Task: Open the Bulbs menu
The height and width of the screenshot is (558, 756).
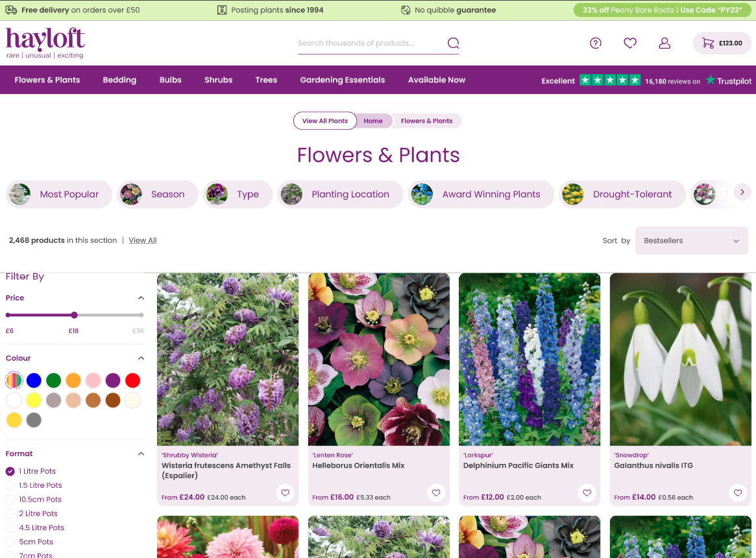Action: click(x=171, y=80)
